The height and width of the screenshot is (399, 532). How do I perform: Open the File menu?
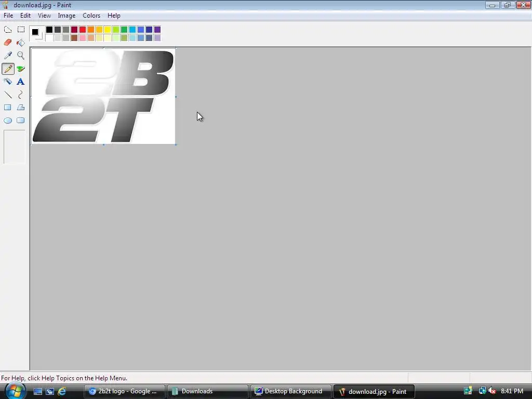pyautogui.click(x=8, y=16)
